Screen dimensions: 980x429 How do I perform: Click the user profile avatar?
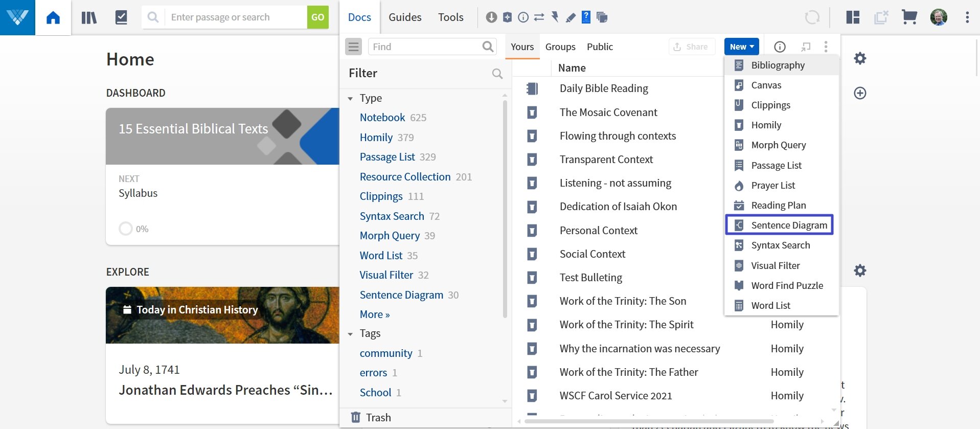938,17
